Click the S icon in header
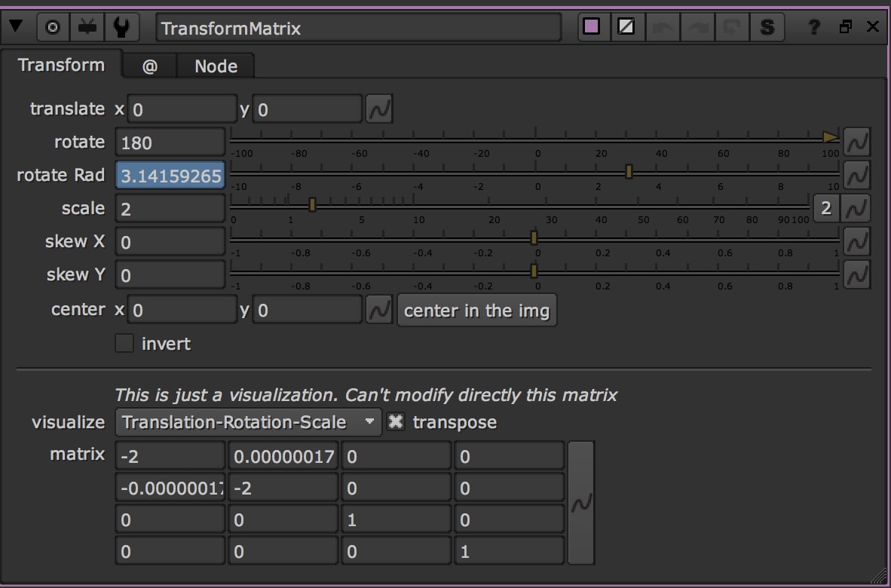The width and height of the screenshot is (891, 588). (767, 26)
